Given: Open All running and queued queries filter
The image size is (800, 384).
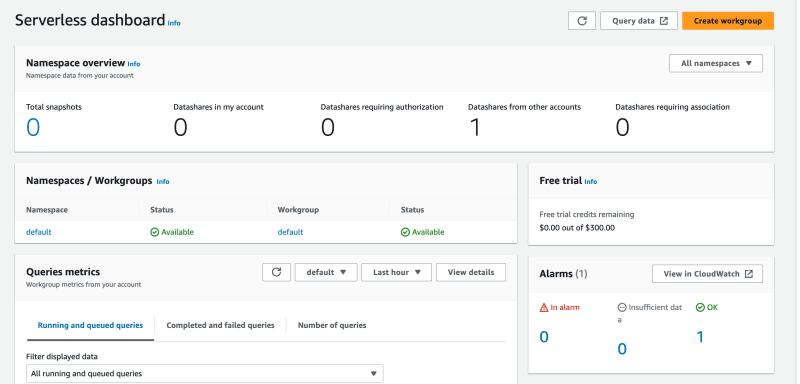Looking at the screenshot, I should pyautogui.click(x=205, y=374).
